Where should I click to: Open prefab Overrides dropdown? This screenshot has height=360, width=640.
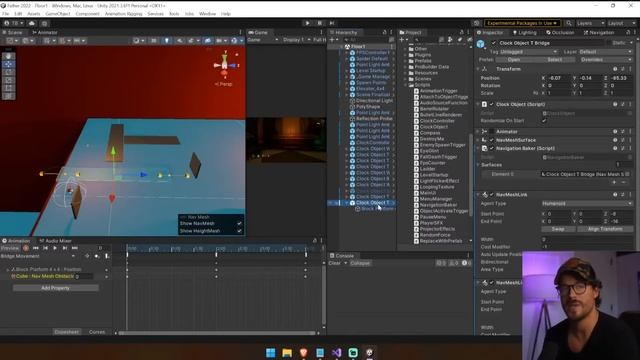pos(606,60)
